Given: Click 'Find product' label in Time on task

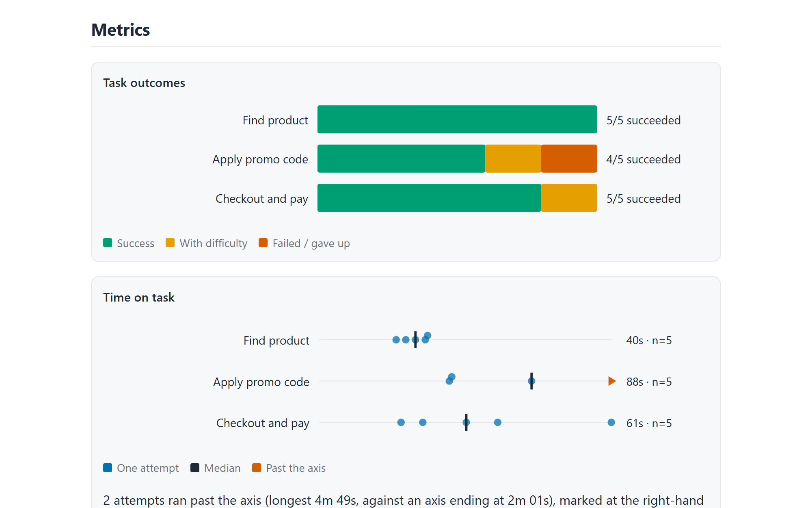Looking at the screenshot, I should pyautogui.click(x=276, y=341).
